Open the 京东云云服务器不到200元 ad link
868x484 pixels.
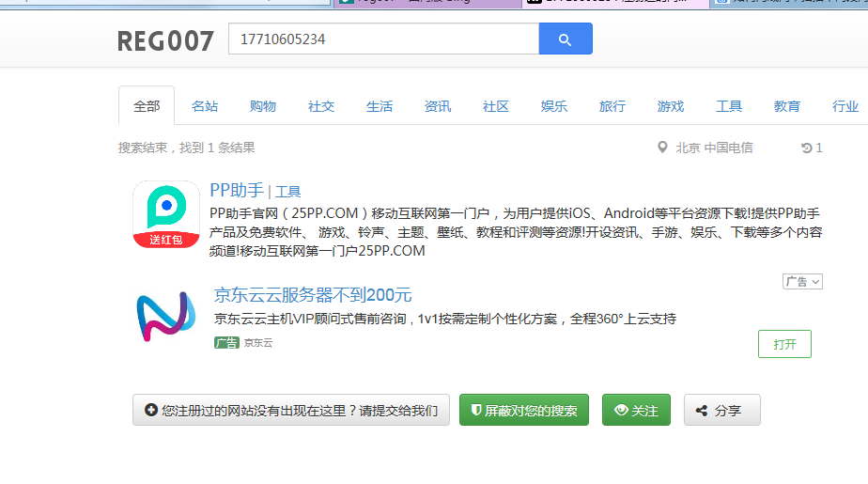tap(313, 294)
